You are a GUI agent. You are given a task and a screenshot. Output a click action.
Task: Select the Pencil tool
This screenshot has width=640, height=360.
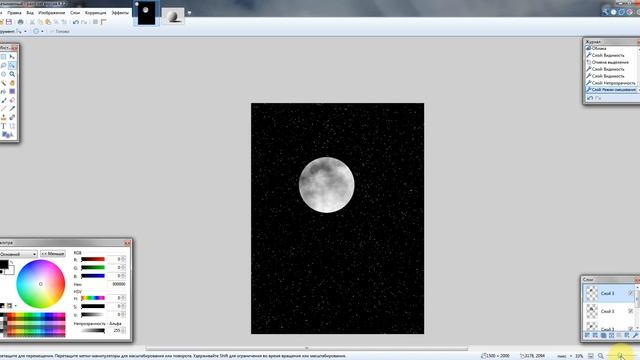(3, 108)
